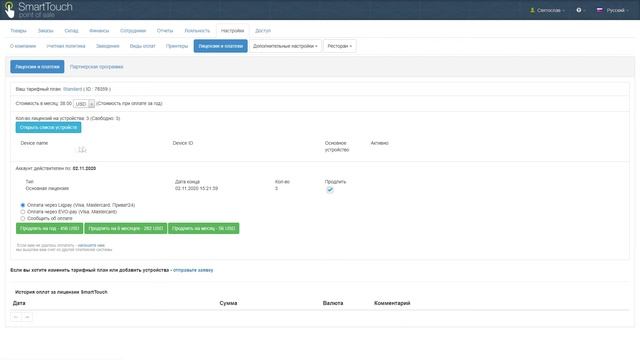Click the Валюта column header

click(x=333, y=303)
